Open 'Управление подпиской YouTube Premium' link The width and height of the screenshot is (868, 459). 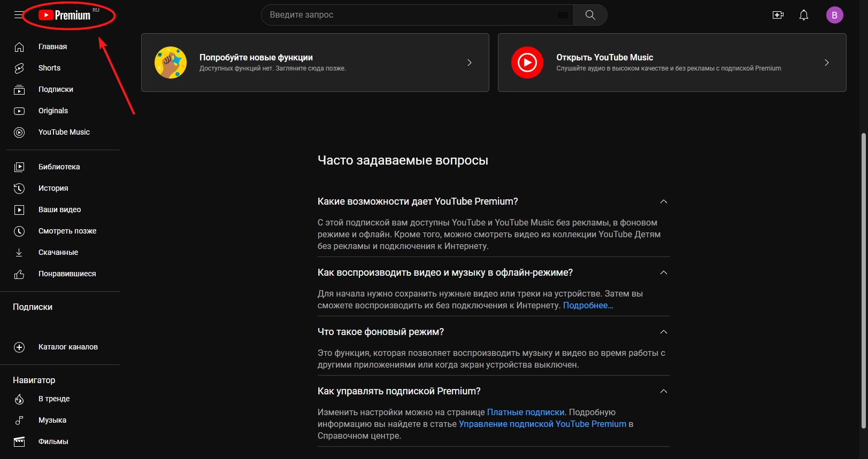pos(542,424)
